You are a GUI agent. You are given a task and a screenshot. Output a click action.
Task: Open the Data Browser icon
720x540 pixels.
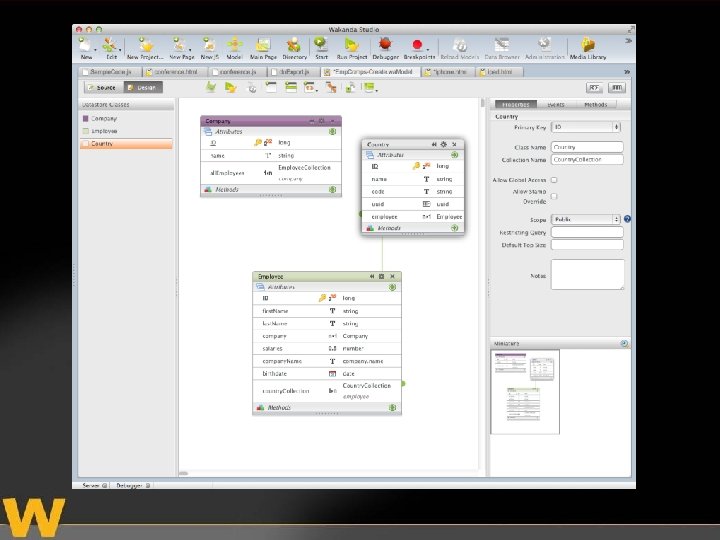coord(501,45)
